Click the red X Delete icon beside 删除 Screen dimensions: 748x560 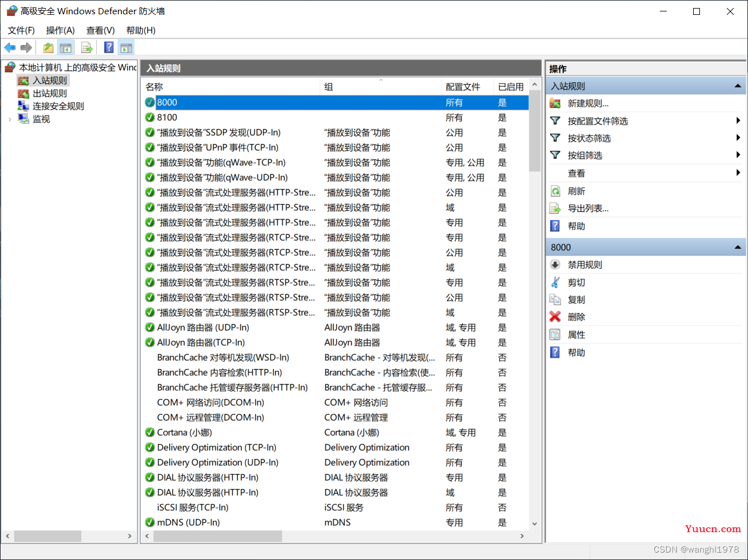(x=555, y=317)
